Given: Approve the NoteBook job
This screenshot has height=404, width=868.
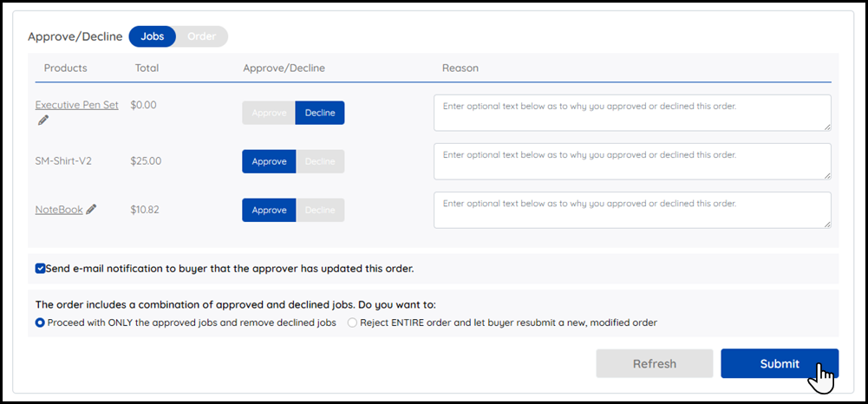Looking at the screenshot, I should [x=269, y=210].
